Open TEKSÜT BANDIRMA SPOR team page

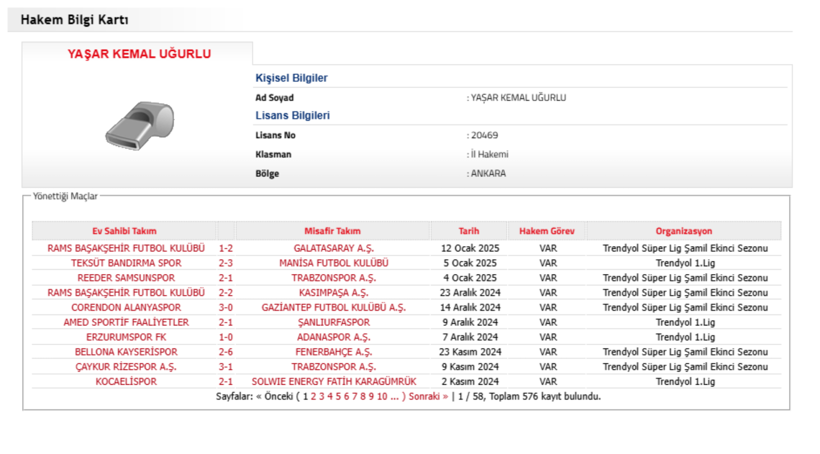(126, 263)
